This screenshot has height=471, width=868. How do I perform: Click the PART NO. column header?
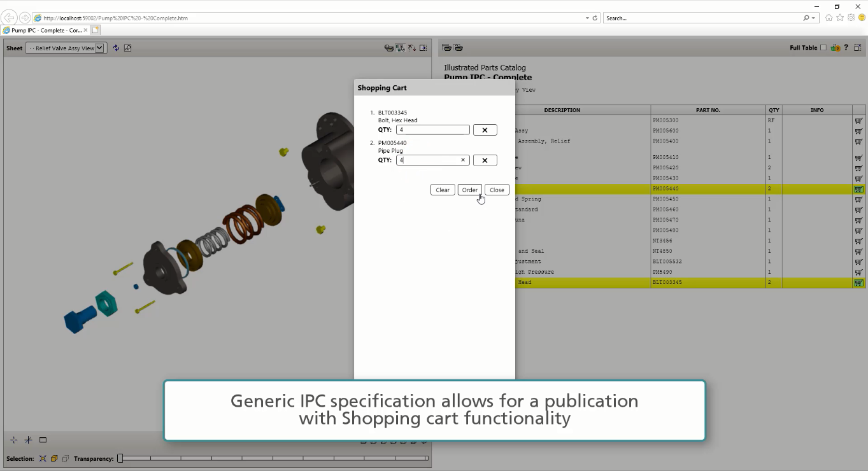coord(708,110)
